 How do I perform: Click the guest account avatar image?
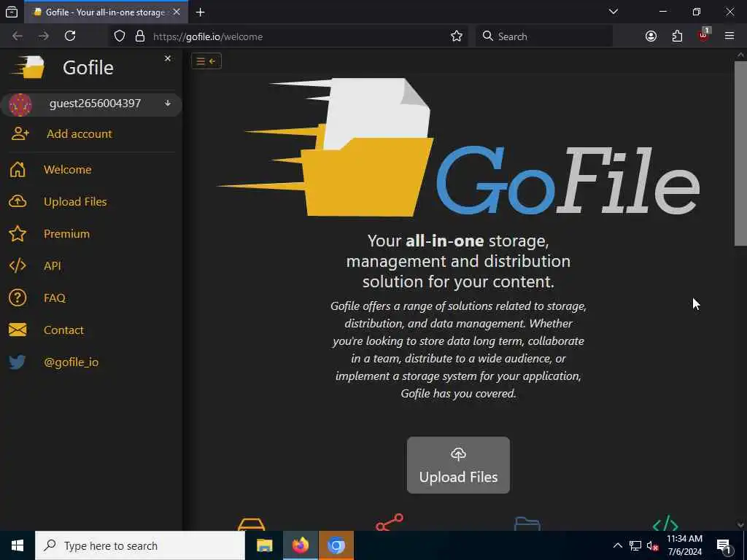[20, 105]
